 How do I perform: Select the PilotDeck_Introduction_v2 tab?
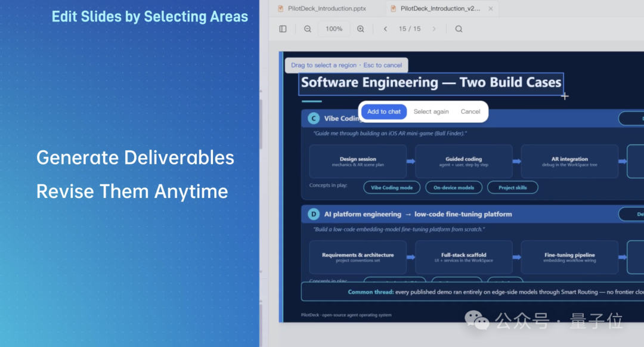coord(440,8)
